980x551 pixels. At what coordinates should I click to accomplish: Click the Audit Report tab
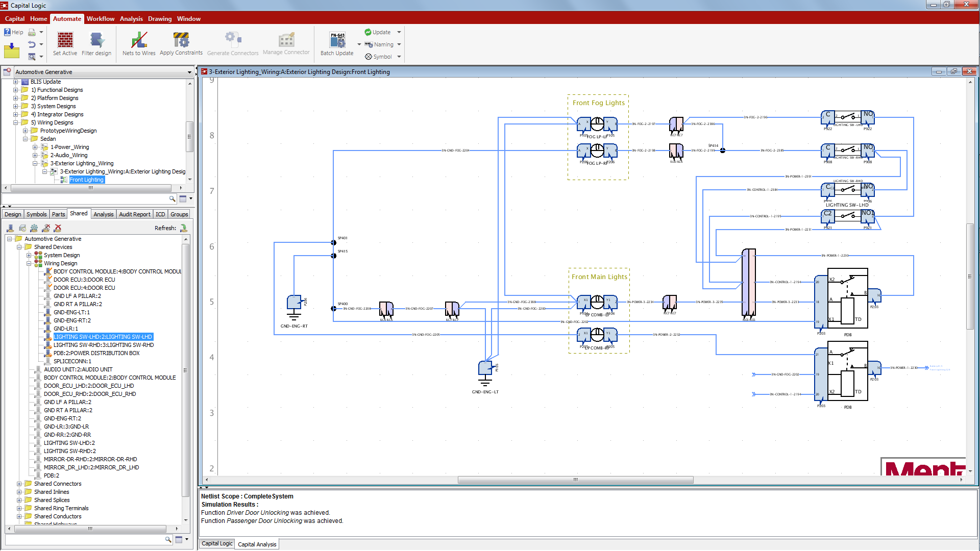tap(134, 214)
